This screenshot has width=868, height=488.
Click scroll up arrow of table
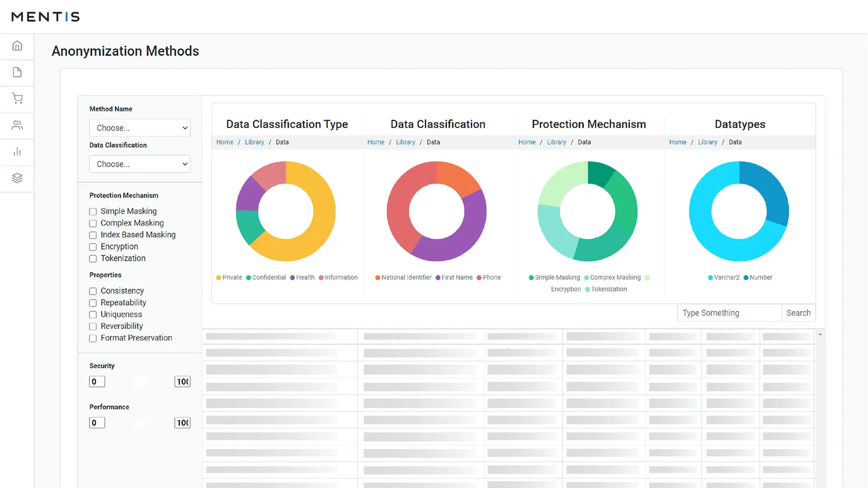point(820,334)
